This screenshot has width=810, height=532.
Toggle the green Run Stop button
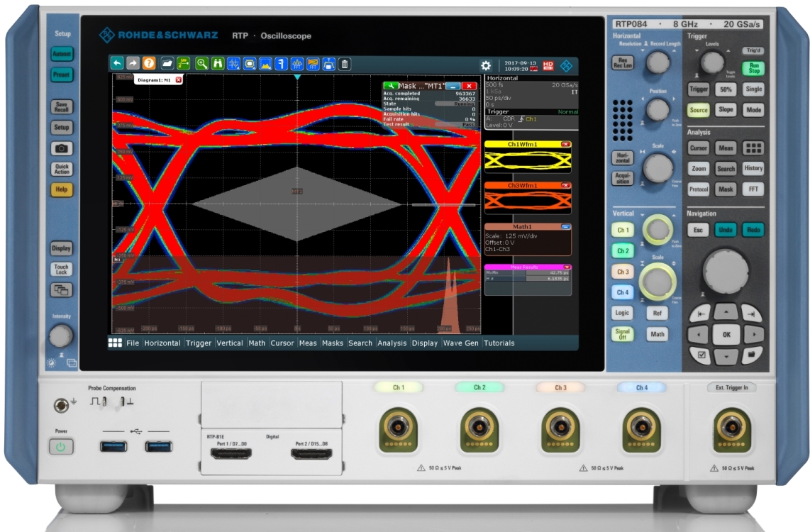pos(753,68)
